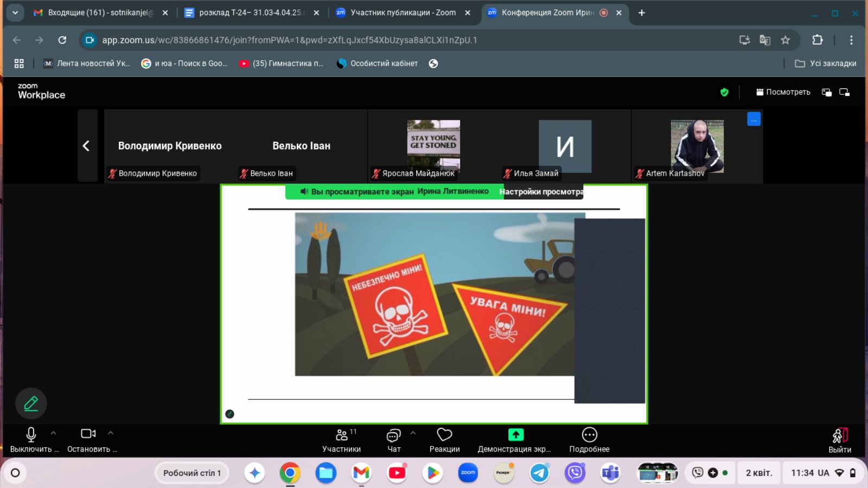Close the Конференция Zoom tab

(619, 12)
